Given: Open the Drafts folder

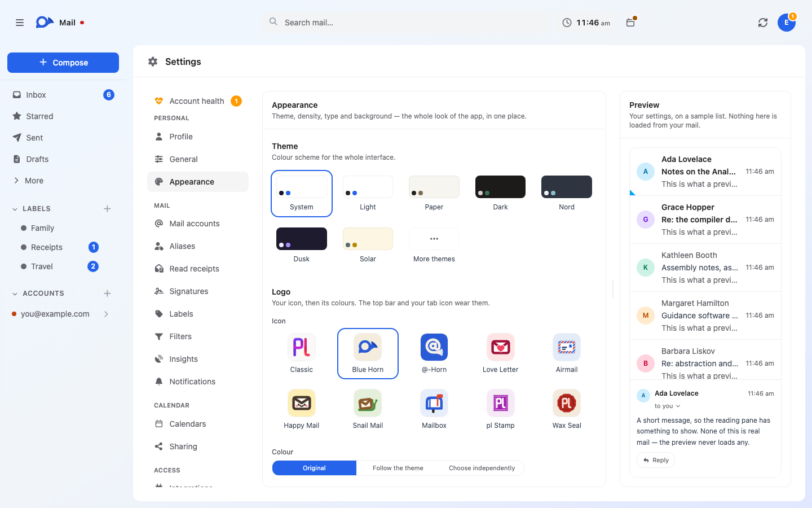Looking at the screenshot, I should 63,159.
